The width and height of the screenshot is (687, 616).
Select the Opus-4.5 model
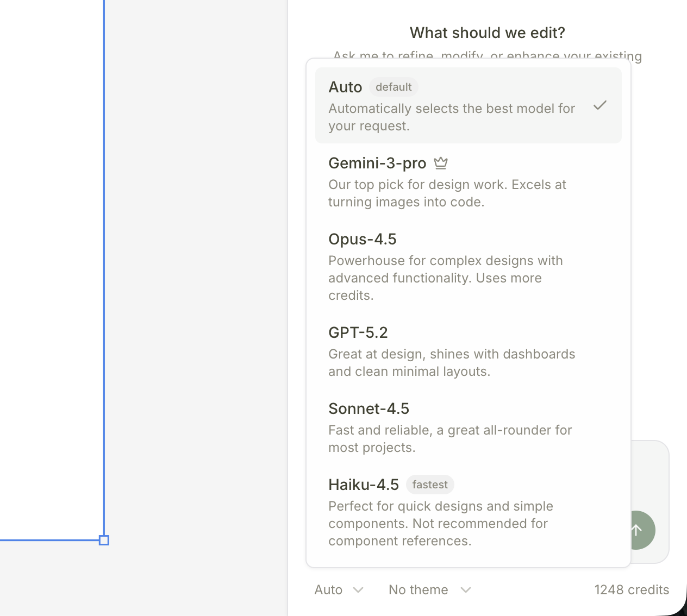362,239
